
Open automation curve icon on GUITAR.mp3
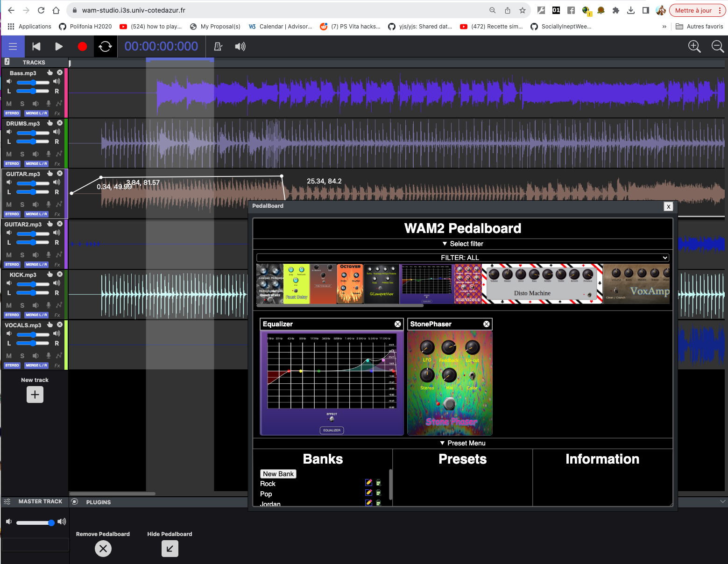click(59, 204)
